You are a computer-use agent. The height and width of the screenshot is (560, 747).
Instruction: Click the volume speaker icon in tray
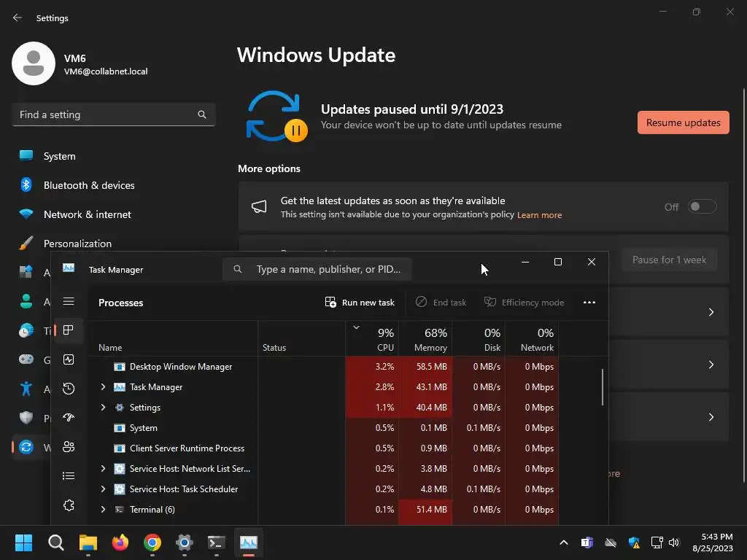(x=673, y=542)
